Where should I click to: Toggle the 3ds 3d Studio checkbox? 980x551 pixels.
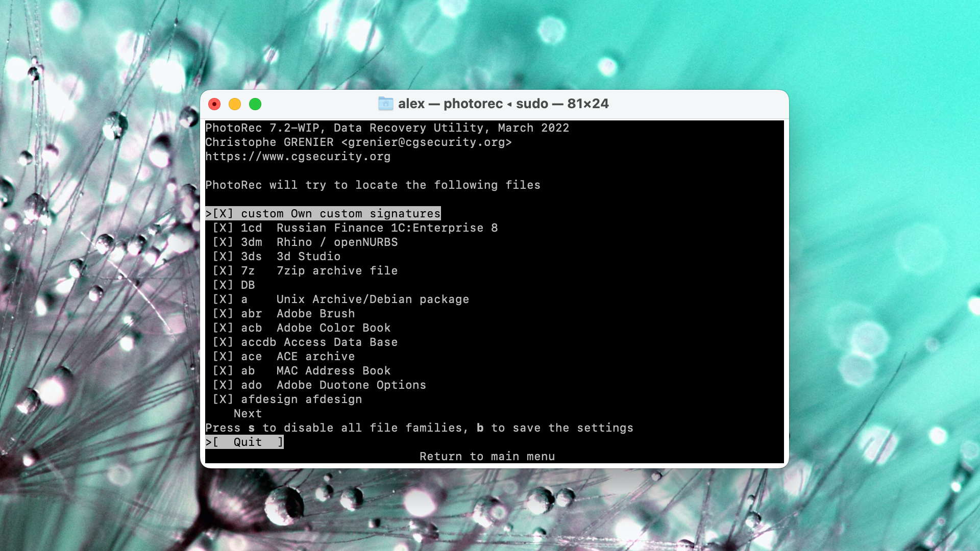pyautogui.click(x=223, y=256)
